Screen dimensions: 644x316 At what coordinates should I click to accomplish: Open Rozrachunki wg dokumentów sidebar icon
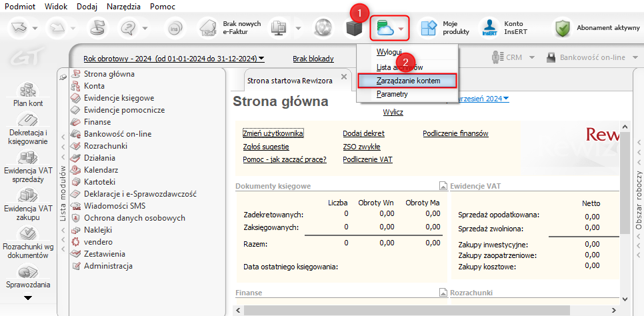tap(27, 233)
